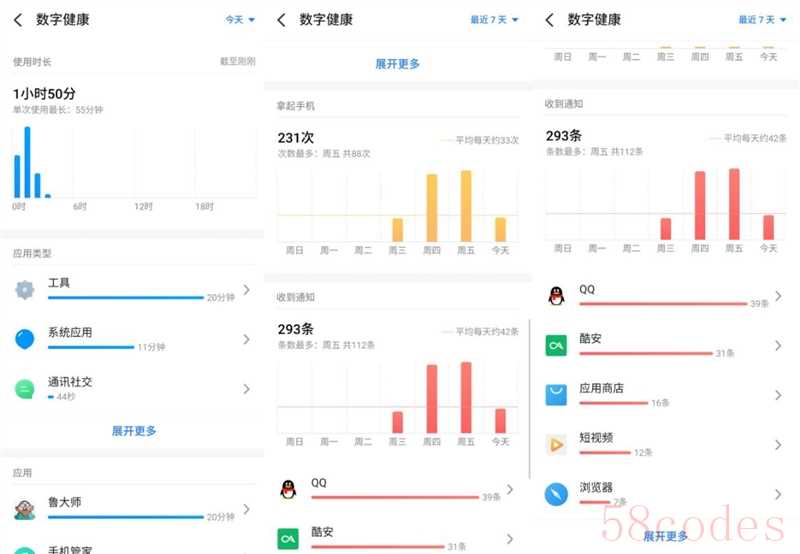Tap yellow 今天 bar in 拿起手机 chart
800x554 pixels.
tap(501, 229)
